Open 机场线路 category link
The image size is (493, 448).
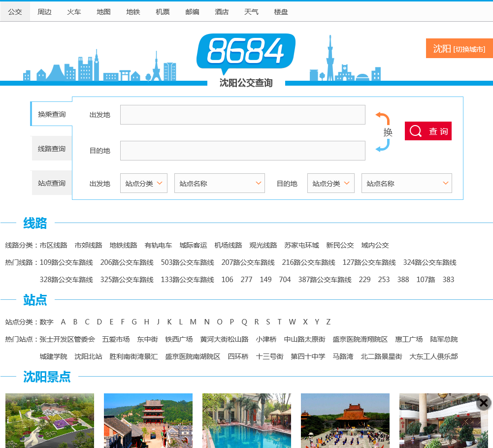coord(228,245)
